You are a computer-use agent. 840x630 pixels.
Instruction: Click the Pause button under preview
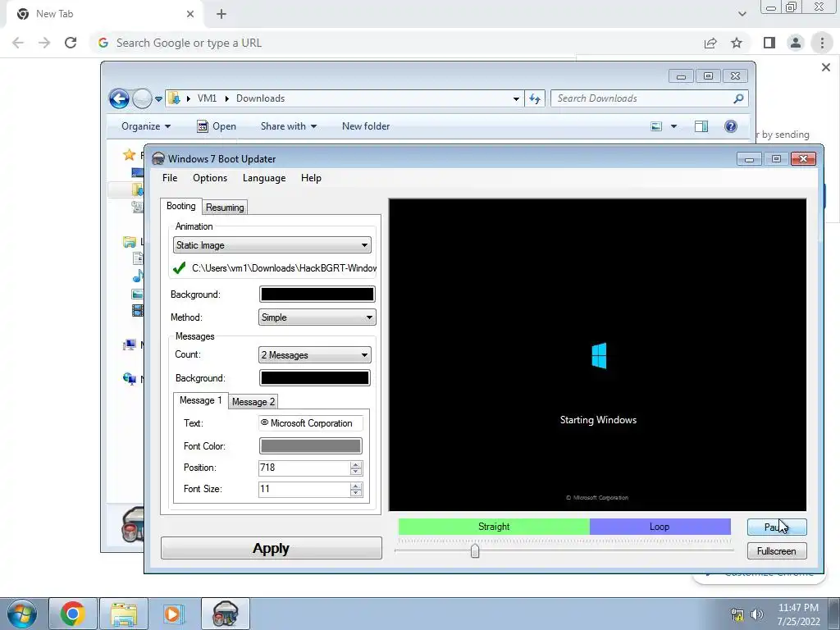tap(777, 527)
